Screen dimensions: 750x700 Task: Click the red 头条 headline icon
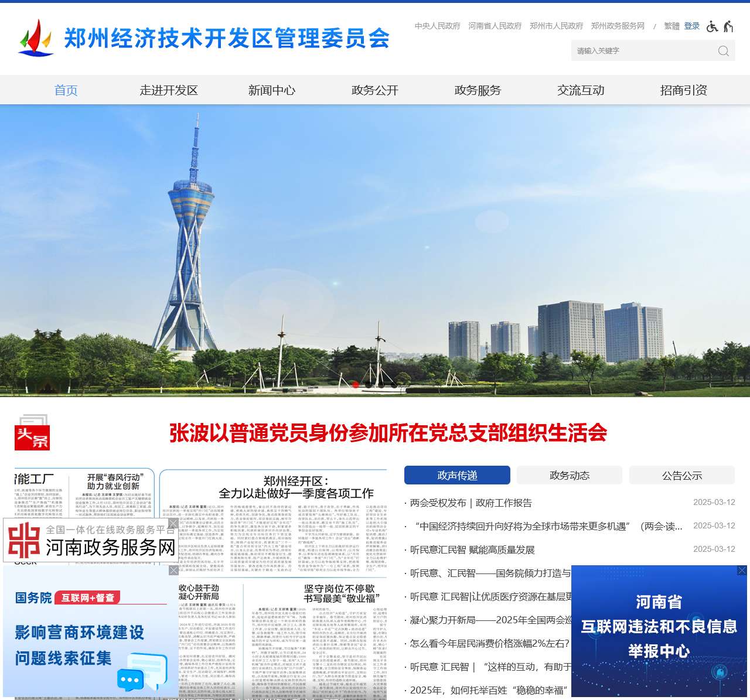pos(32,433)
